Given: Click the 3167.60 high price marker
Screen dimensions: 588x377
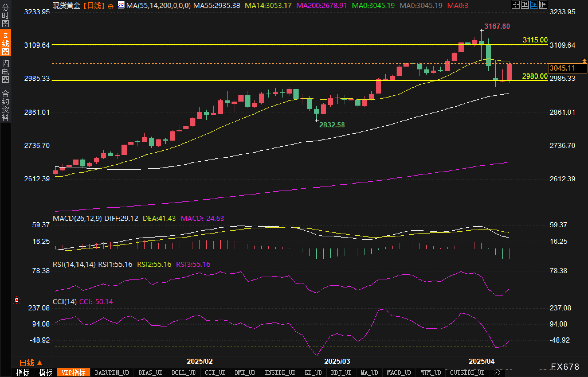Looking at the screenshot, I should 497,26.
